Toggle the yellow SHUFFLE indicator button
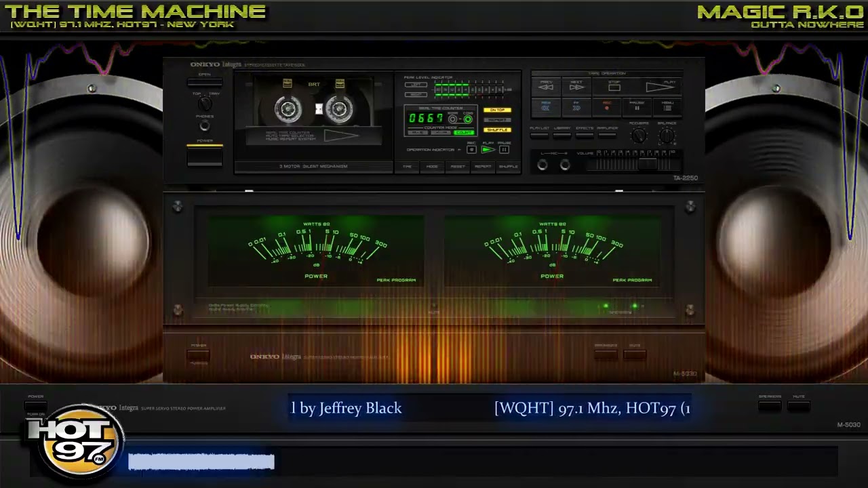 pos(497,129)
